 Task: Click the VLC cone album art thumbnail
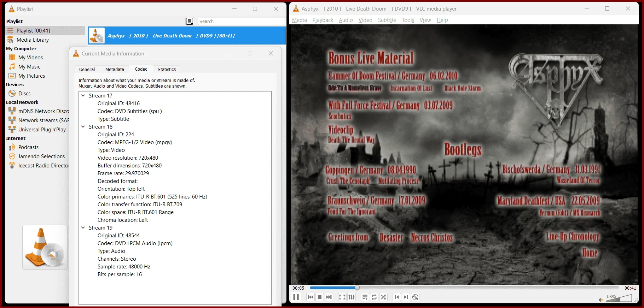point(45,247)
